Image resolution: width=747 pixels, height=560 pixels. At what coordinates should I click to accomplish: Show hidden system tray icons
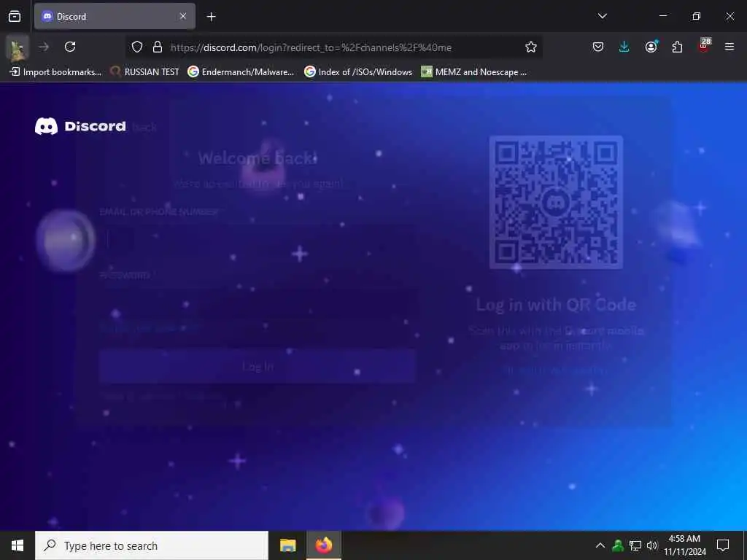coord(600,545)
